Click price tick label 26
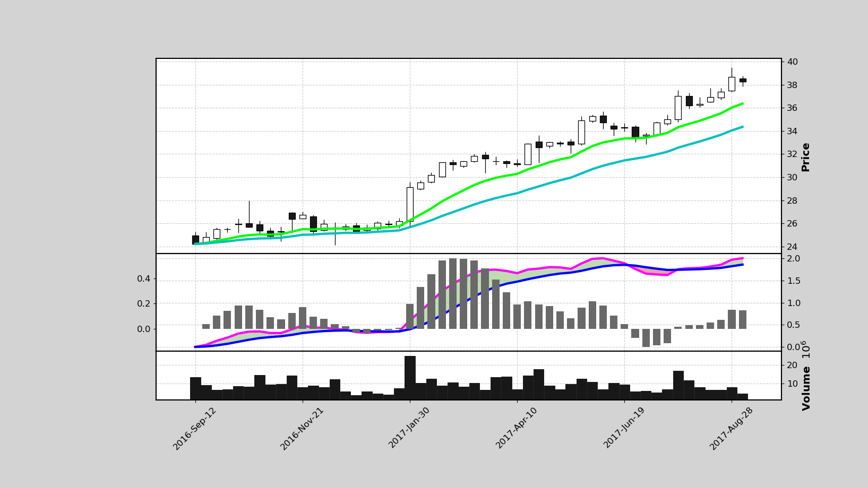The image size is (868, 488). [x=792, y=224]
